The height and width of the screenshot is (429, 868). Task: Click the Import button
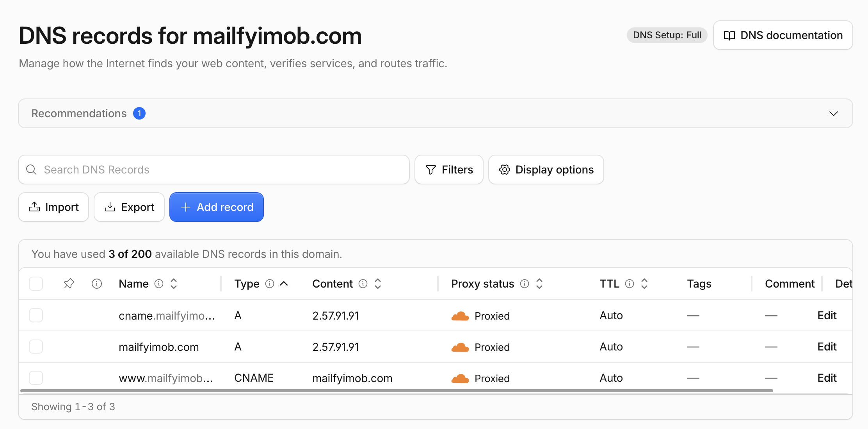click(53, 207)
